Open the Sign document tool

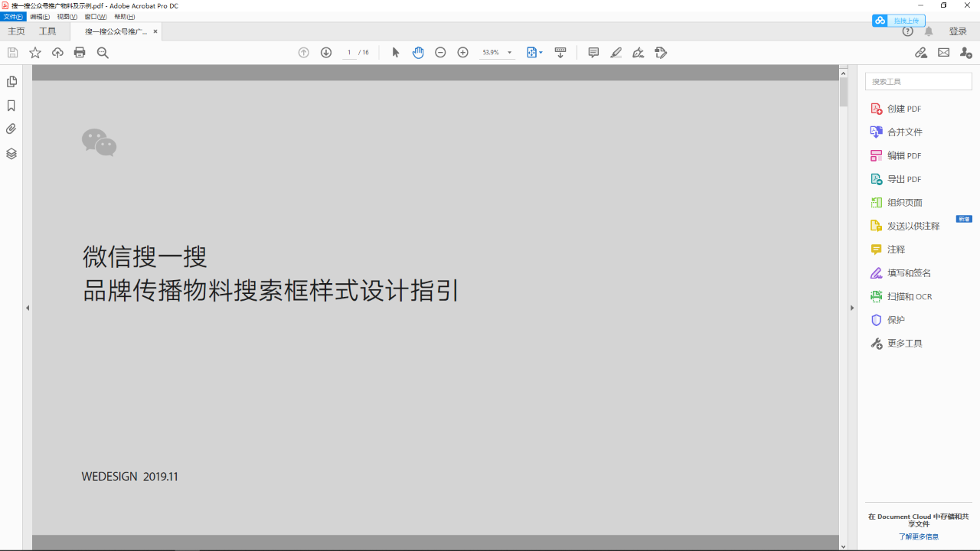pyautogui.click(x=638, y=53)
